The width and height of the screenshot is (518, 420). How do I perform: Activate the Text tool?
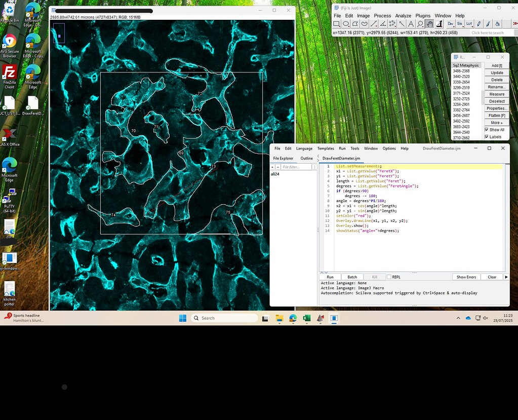(411, 23)
